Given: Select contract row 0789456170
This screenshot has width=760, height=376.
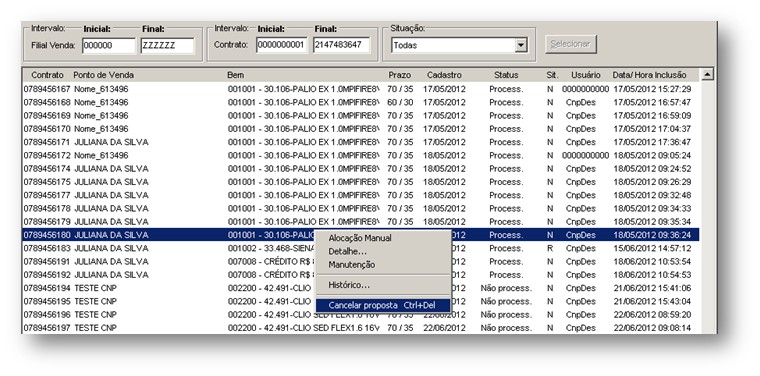Looking at the screenshot, I should [x=361, y=129].
